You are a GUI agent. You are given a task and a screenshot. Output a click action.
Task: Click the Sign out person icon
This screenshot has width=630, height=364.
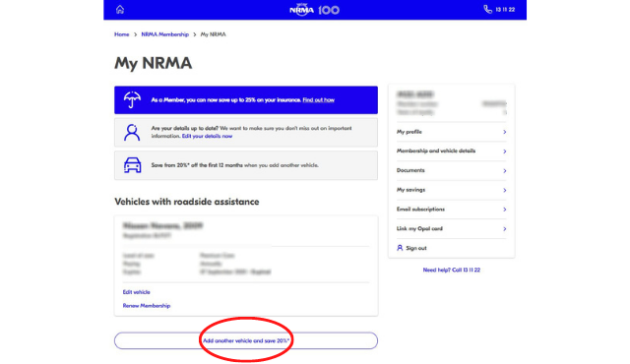pyautogui.click(x=400, y=248)
